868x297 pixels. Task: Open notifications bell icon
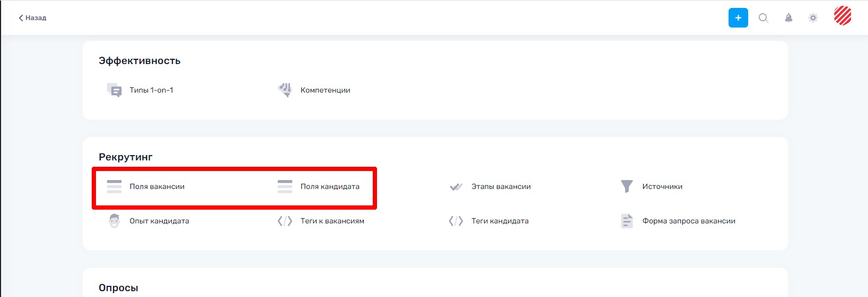788,18
